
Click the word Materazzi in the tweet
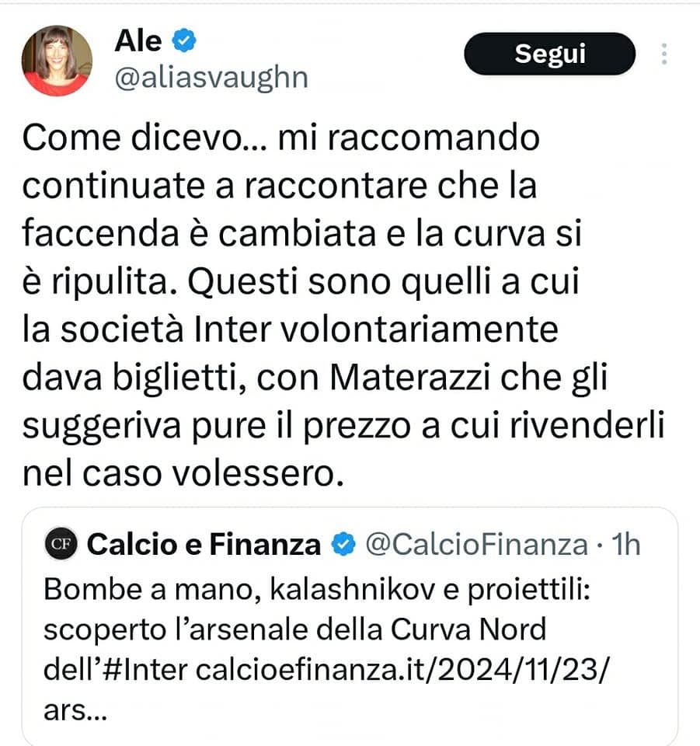(410, 378)
